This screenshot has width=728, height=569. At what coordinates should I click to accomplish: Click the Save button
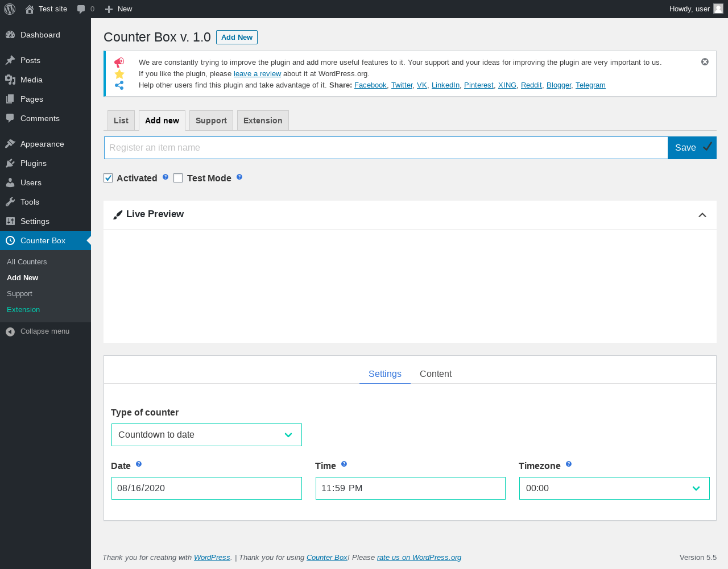pos(692,148)
